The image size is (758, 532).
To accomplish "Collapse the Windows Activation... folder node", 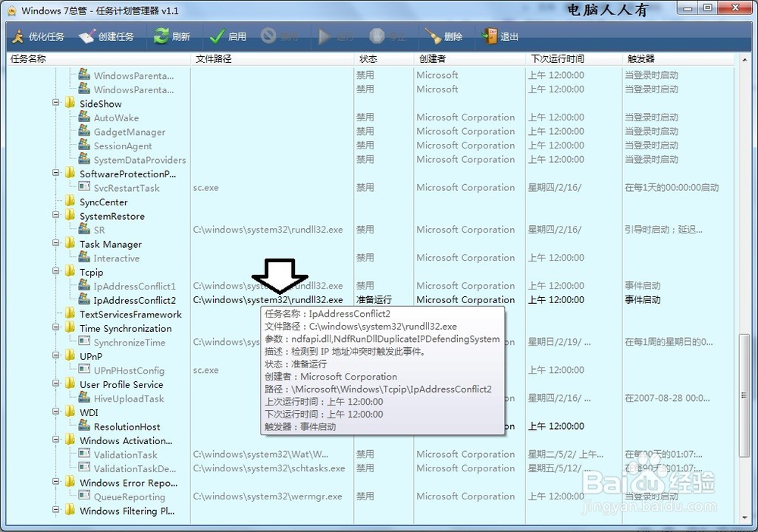I will tap(56, 440).
